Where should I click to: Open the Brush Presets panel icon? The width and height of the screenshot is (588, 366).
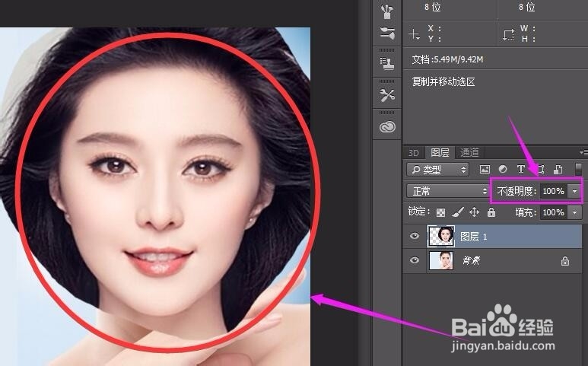click(387, 33)
